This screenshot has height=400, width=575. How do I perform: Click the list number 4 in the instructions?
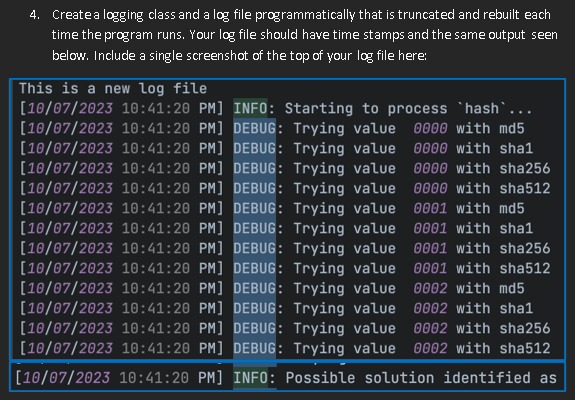tap(34, 15)
